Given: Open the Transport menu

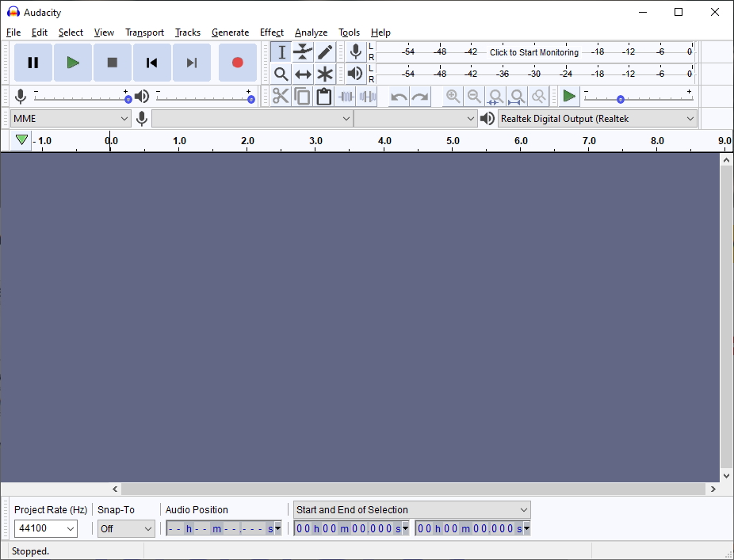Looking at the screenshot, I should pyautogui.click(x=144, y=32).
